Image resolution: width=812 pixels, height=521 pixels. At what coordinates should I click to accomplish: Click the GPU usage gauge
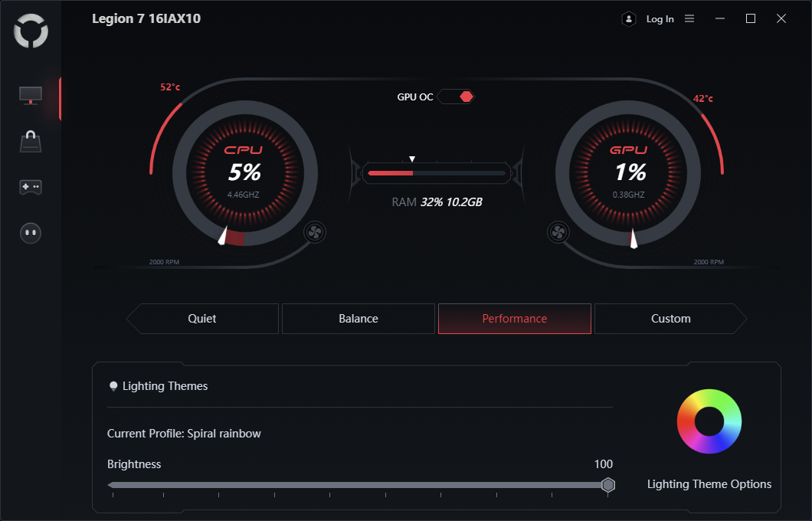[x=628, y=173]
